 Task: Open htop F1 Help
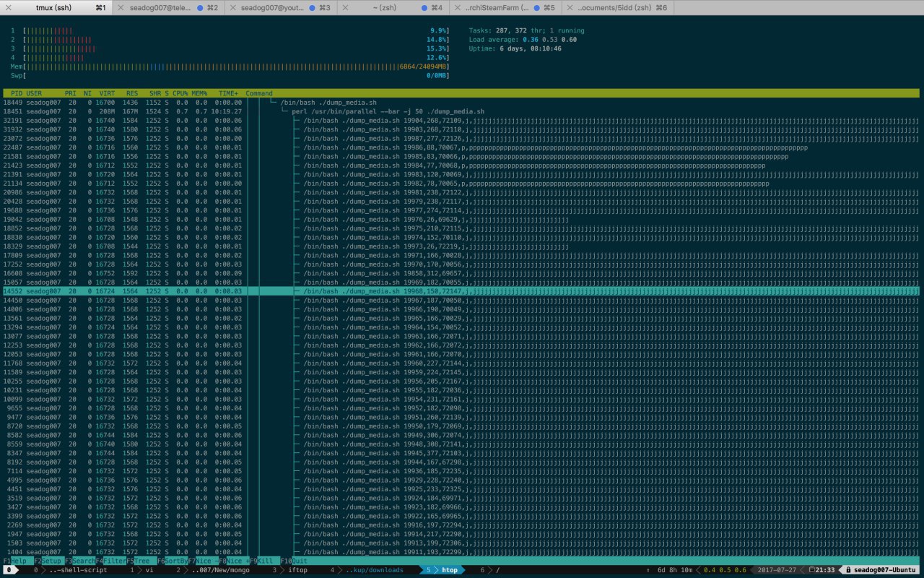tap(14, 561)
